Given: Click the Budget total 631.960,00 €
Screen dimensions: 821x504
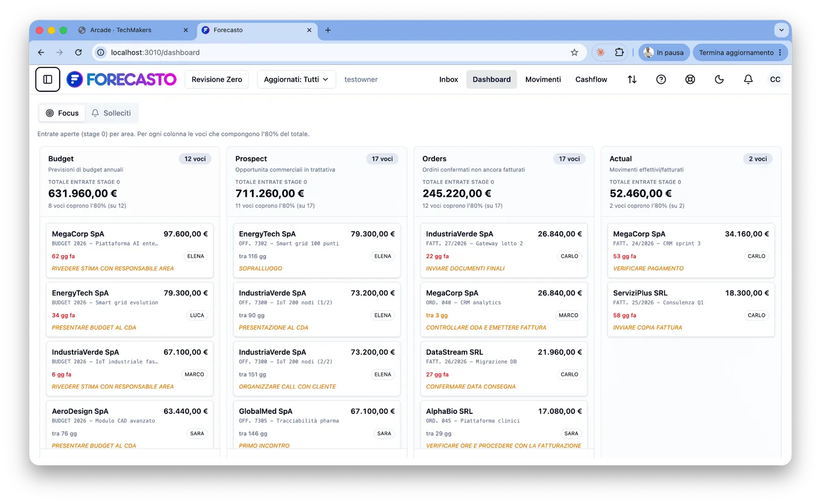Looking at the screenshot, I should [x=83, y=193].
